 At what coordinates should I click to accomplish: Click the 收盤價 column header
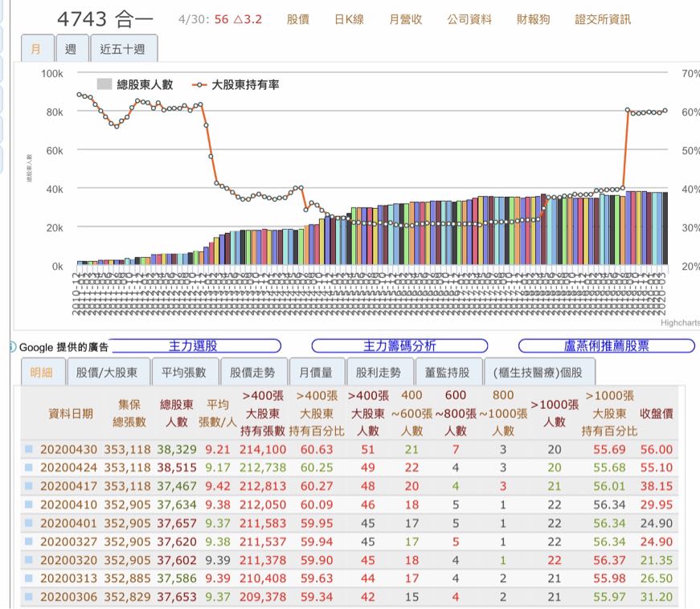[656, 413]
